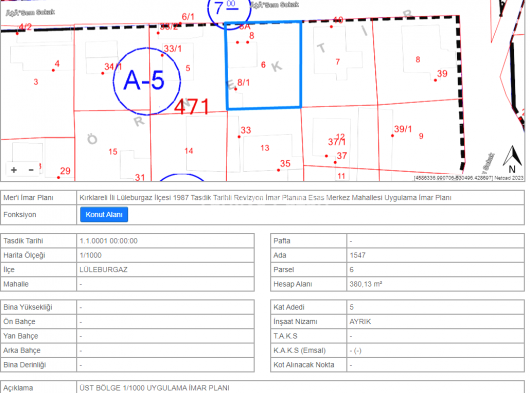Select parcel 7 on the map
Screen dimensions: 530x393
coord(337,62)
